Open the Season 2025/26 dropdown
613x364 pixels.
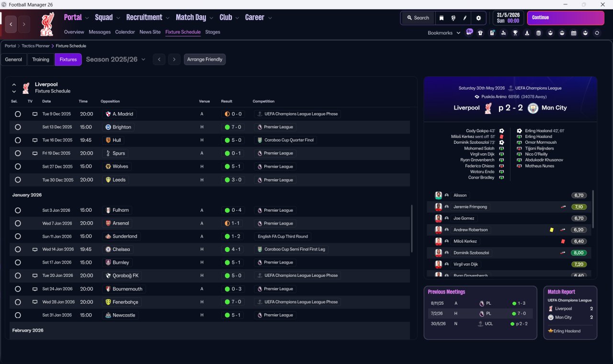[x=116, y=59]
